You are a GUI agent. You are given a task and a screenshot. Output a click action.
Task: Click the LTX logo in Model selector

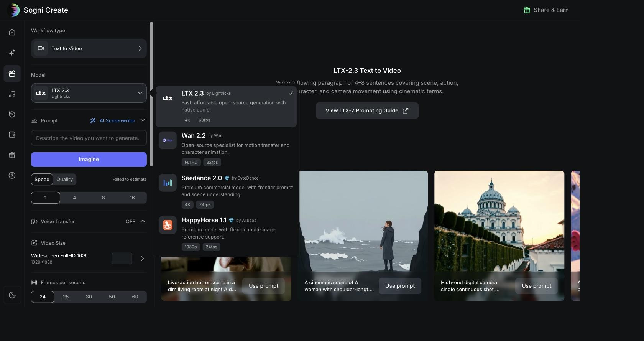[x=41, y=93]
